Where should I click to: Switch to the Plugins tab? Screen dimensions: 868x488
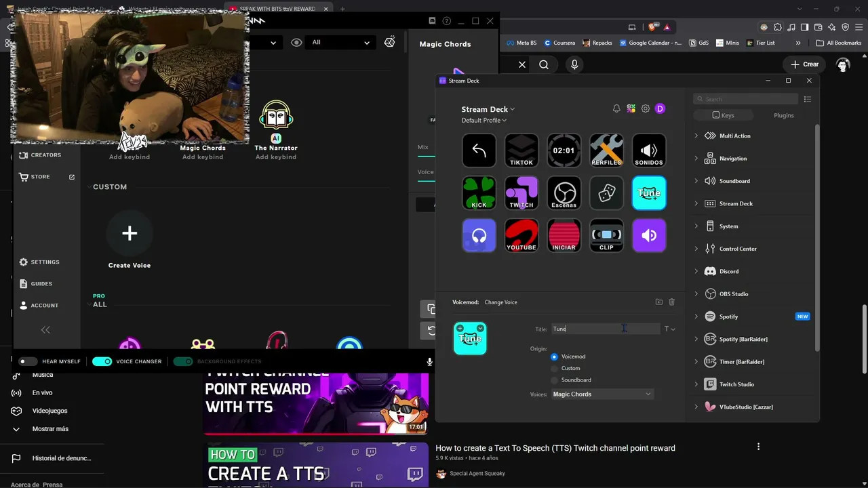click(x=783, y=115)
